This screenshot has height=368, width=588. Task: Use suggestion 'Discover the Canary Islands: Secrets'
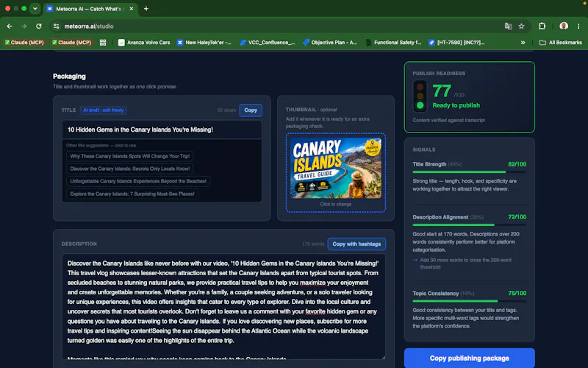130,169
